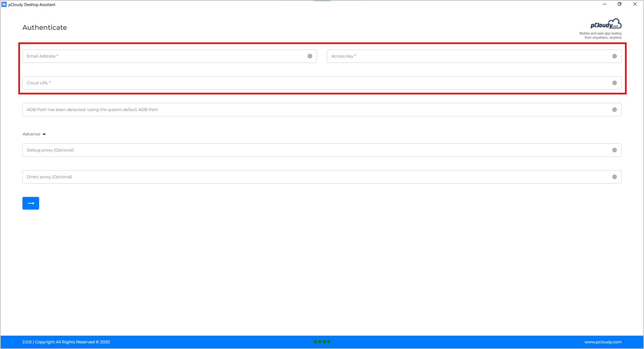
Task: Click the ADB Path info icon
Action: click(614, 109)
